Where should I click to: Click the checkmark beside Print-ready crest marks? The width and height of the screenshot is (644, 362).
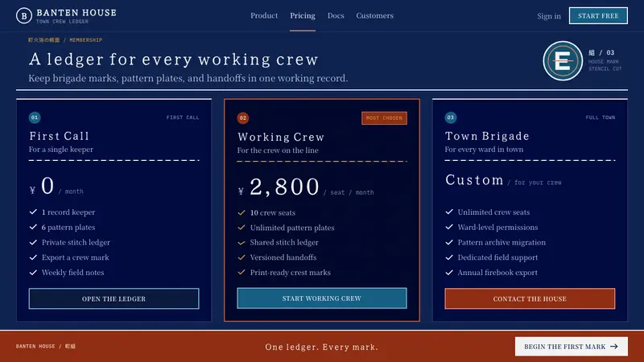click(242, 272)
